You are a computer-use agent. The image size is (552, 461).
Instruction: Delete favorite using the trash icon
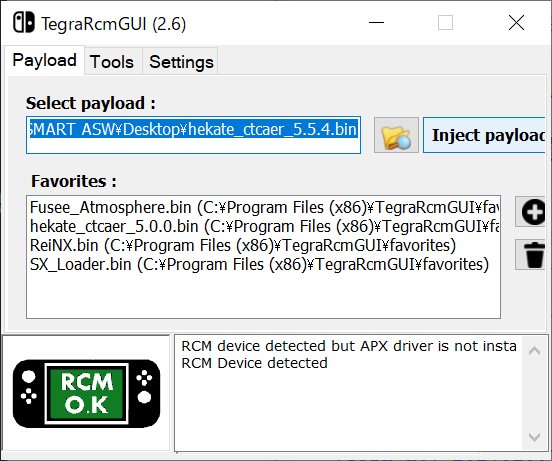tap(531, 255)
